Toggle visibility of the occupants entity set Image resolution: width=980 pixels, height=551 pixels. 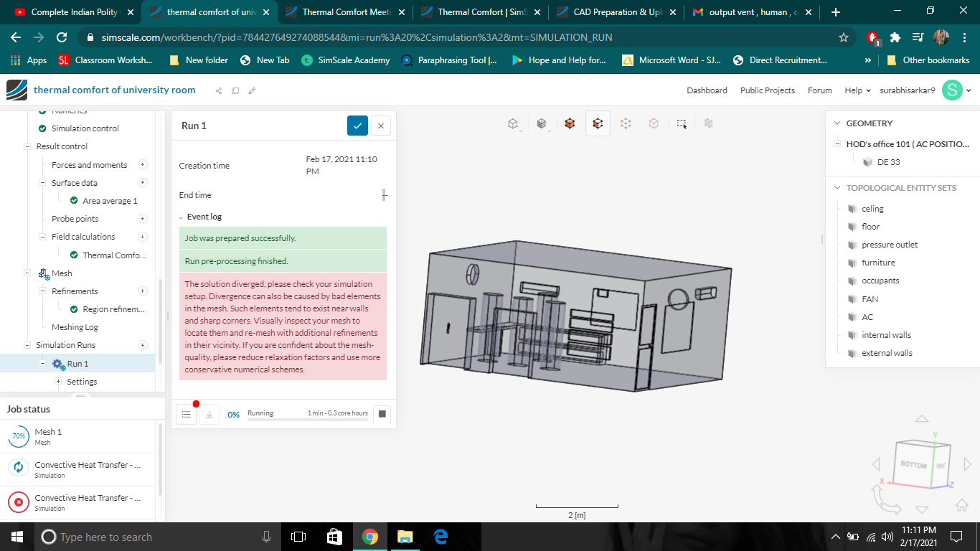(852, 281)
